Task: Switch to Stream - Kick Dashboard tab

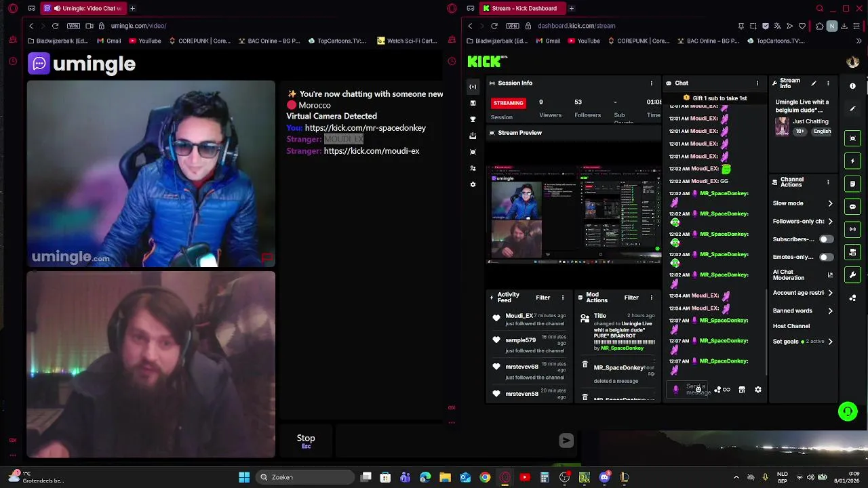Action: [521, 8]
